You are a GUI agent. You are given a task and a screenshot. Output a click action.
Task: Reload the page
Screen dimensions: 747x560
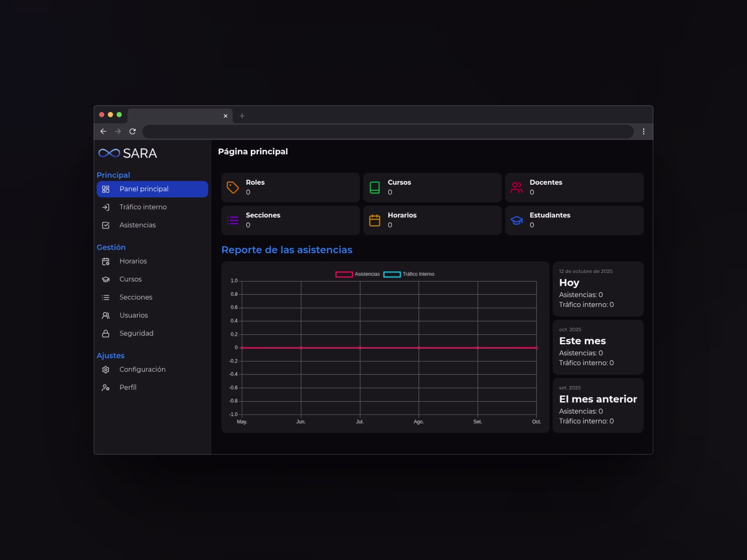(133, 131)
